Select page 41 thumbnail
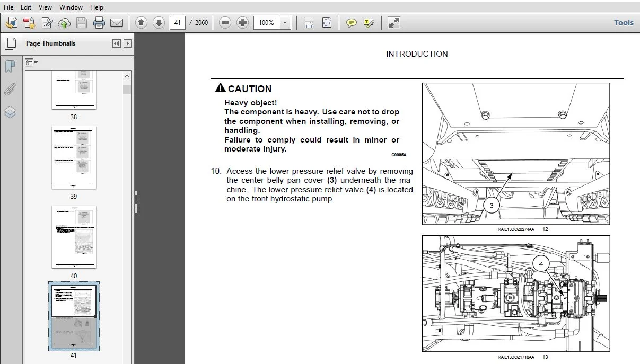 (74, 316)
